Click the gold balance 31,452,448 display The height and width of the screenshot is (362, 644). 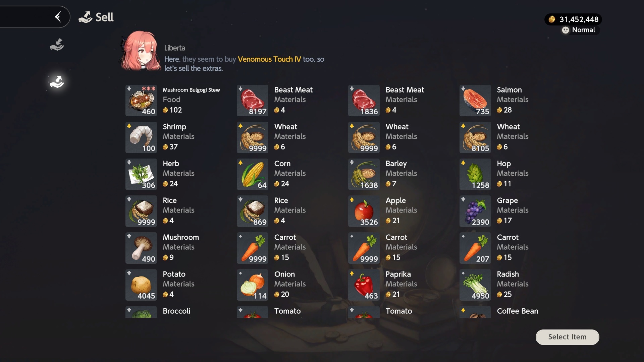(573, 19)
